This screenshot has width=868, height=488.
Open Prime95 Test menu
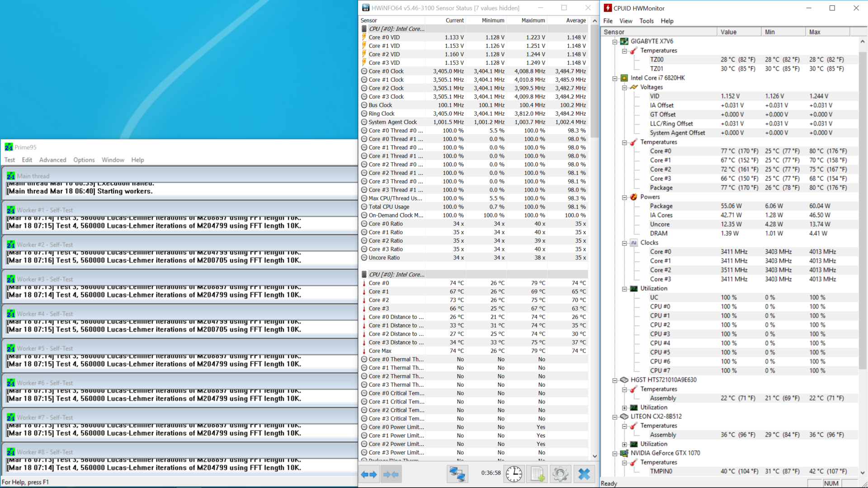pyautogui.click(x=9, y=160)
